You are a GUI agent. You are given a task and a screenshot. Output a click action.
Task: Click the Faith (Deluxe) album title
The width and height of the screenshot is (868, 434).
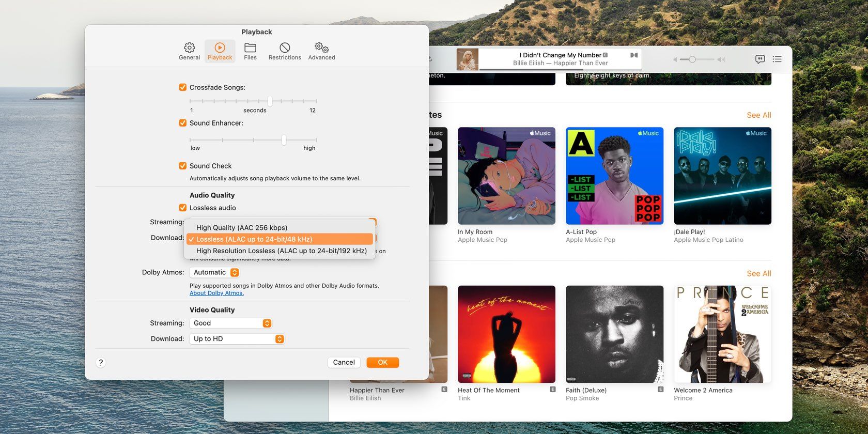[586, 390]
